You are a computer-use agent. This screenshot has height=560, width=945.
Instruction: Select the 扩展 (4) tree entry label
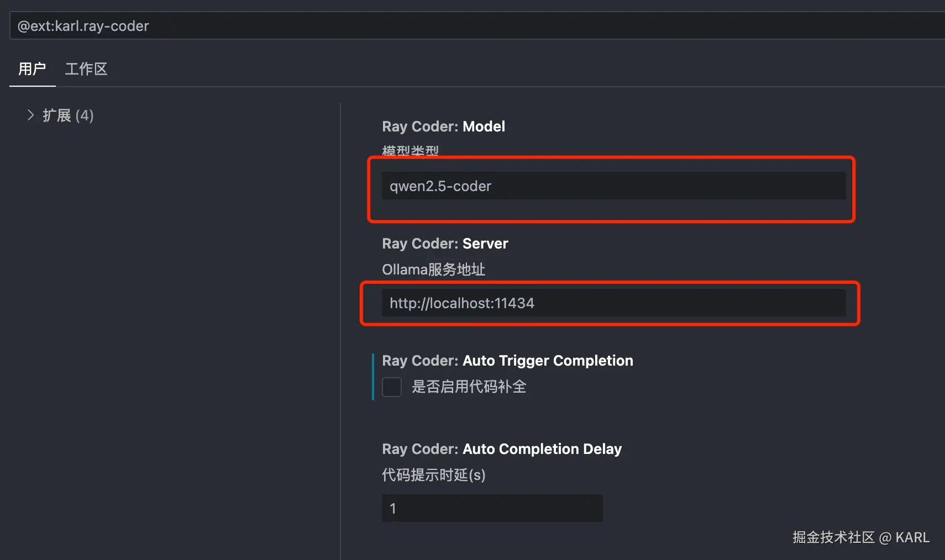tap(68, 115)
